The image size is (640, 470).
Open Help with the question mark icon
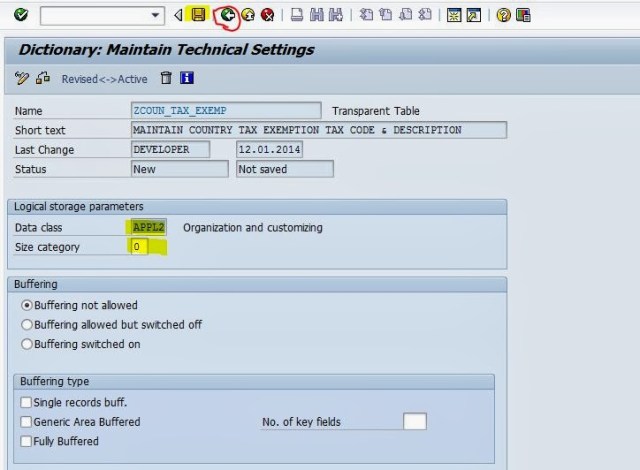point(503,15)
